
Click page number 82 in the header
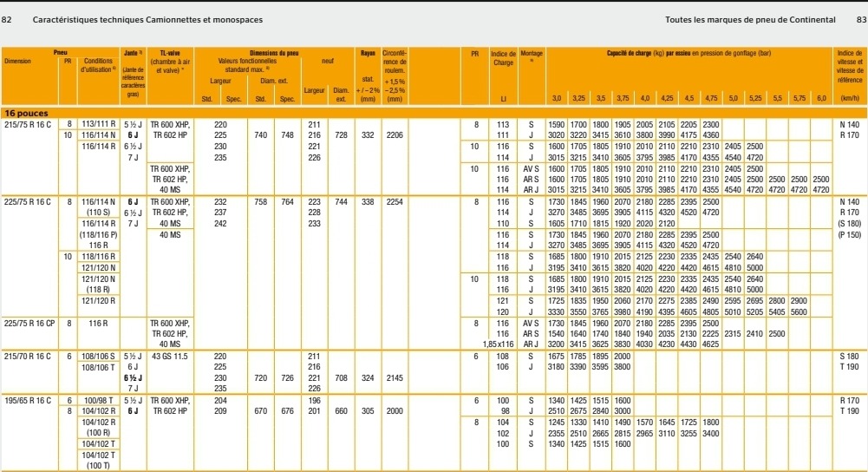coord(7,20)
